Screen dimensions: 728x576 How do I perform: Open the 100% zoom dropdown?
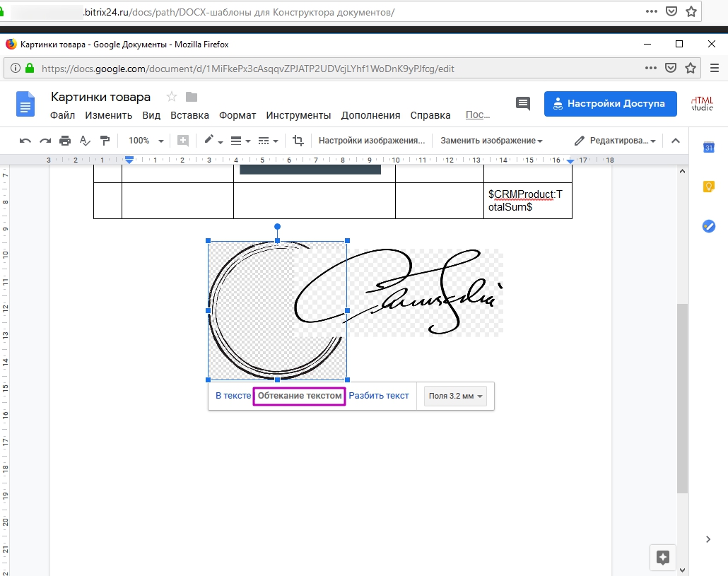pos(146,141)
